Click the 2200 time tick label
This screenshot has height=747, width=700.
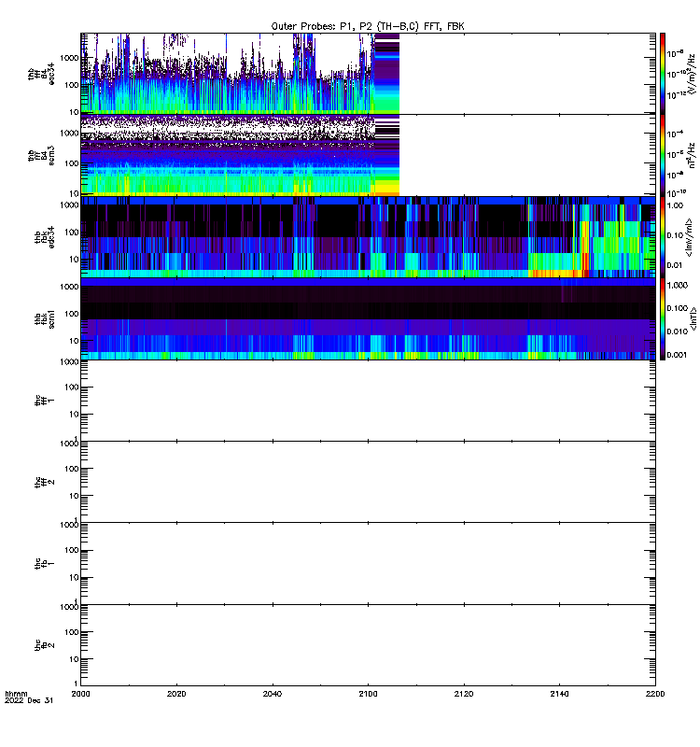click(655, 694)
